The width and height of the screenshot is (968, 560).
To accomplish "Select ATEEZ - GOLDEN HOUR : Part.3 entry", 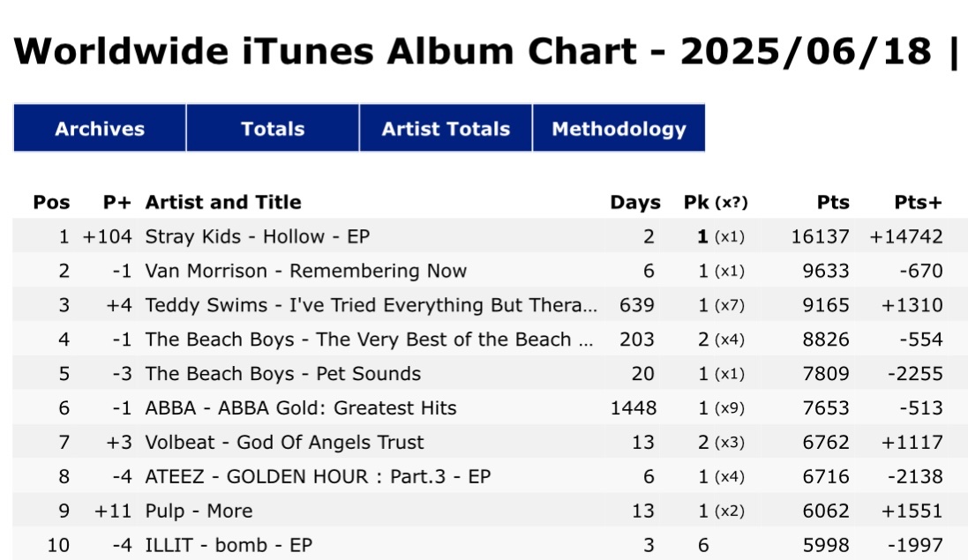I will click(x=318, y=477).
